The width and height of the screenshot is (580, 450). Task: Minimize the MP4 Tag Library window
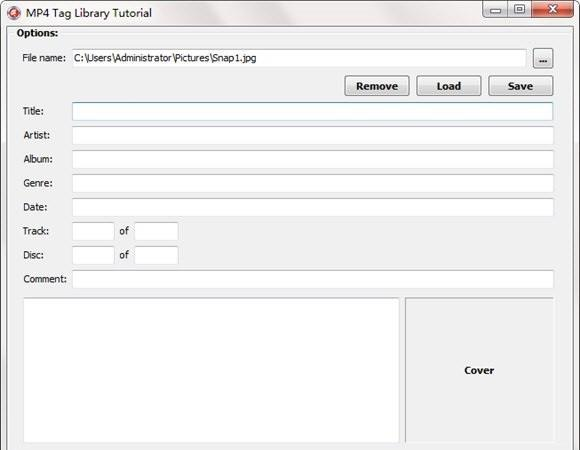pyautogui.click(x=496, y=9)
